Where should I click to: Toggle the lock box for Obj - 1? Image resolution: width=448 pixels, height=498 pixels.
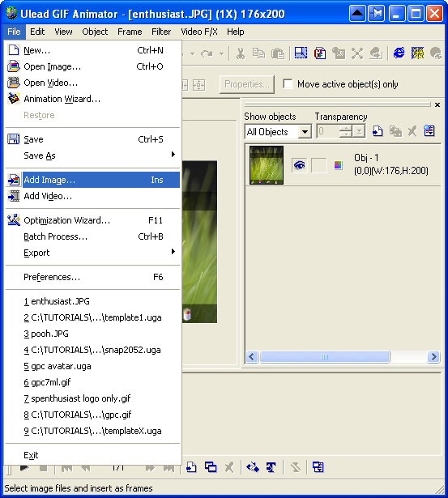318,165
